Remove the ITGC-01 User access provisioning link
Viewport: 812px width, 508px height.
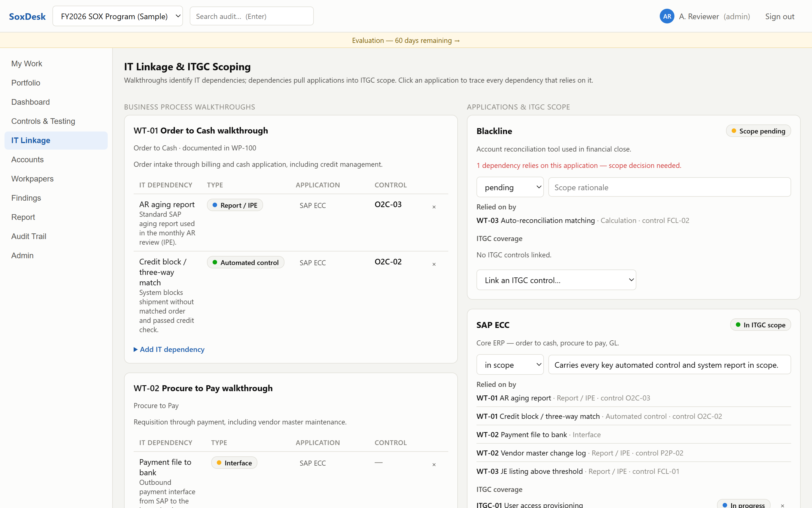(782, 505)
